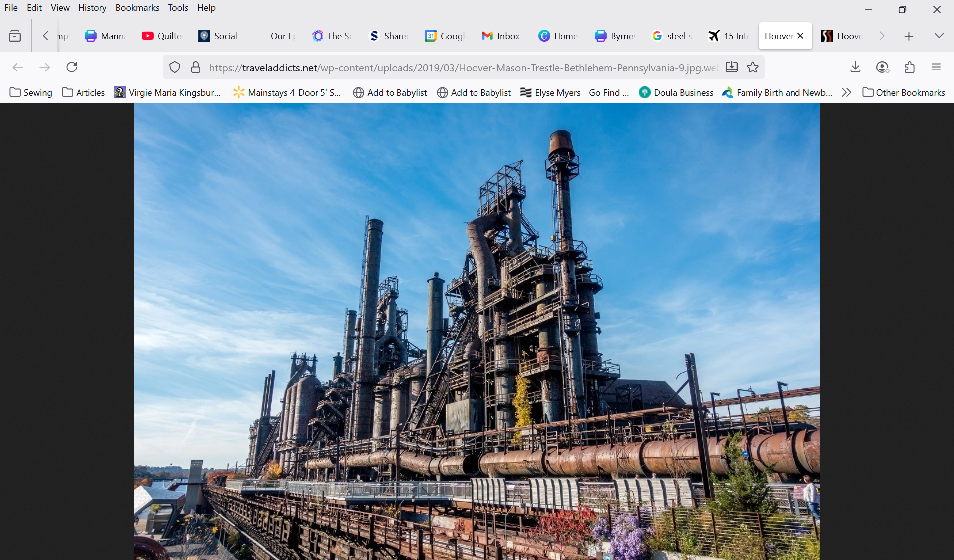Viewport: 954px width, 560px height.
Task: Open a new tab with plus
Action: point(909,36)
